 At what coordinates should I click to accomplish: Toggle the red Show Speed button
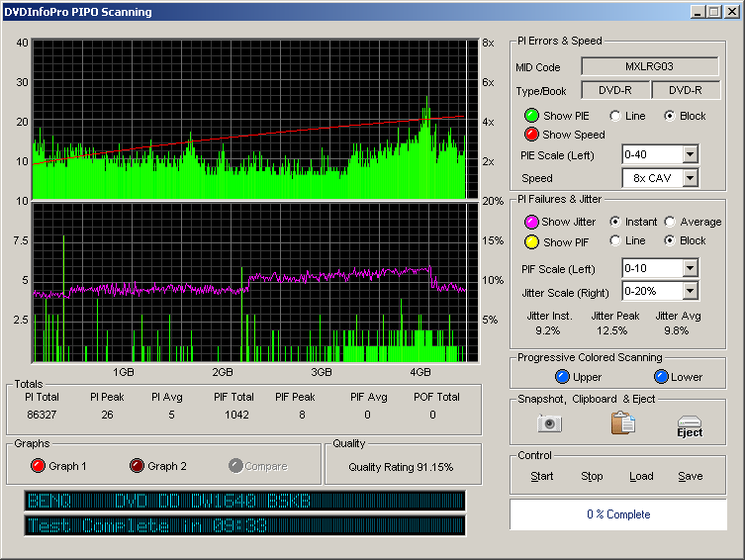click(531, 135)
